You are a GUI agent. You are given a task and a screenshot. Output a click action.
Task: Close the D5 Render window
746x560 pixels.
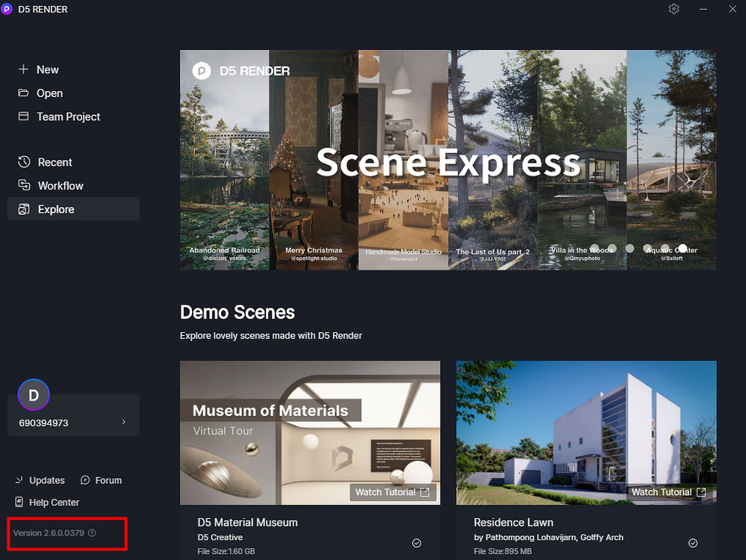pos(733,9)
